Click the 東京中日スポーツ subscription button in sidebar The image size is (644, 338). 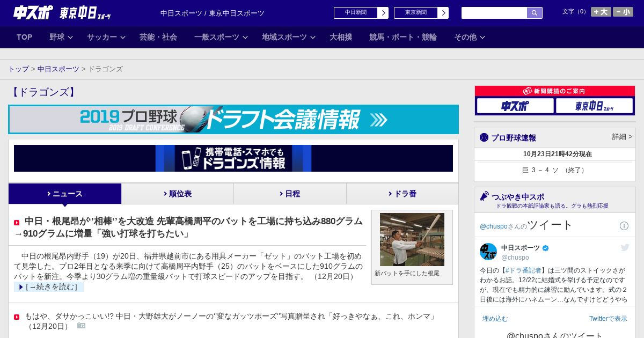tap(594, 106)
